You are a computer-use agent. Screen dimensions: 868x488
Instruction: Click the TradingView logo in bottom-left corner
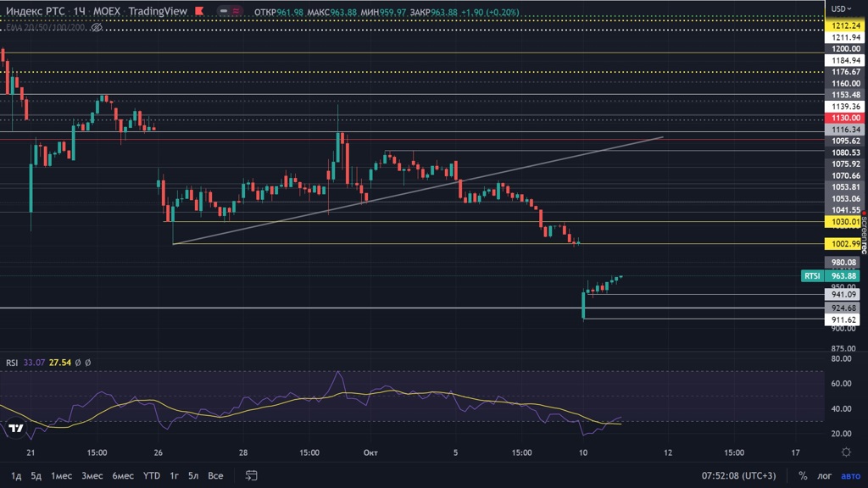(x=15, y=430)
